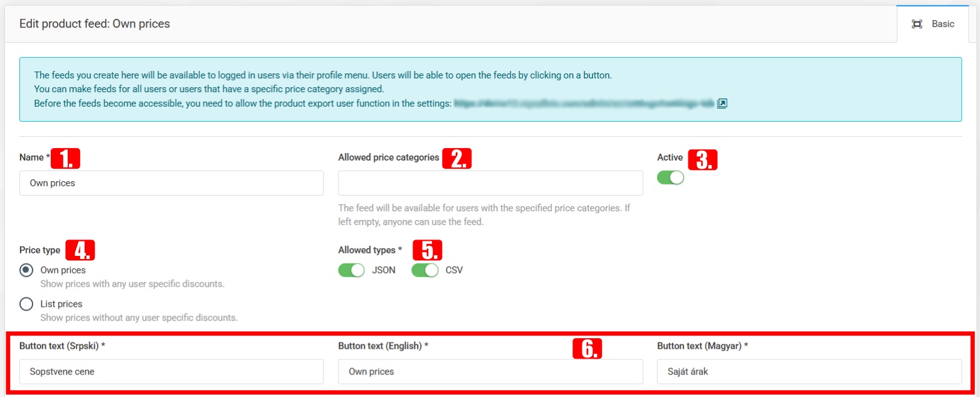Click the Name input field

[172, 183]
